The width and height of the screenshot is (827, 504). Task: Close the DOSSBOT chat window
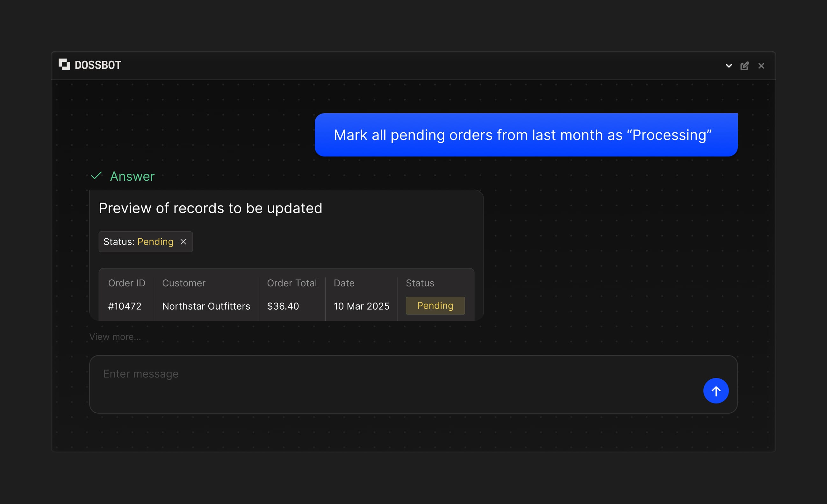pos(761,66)
